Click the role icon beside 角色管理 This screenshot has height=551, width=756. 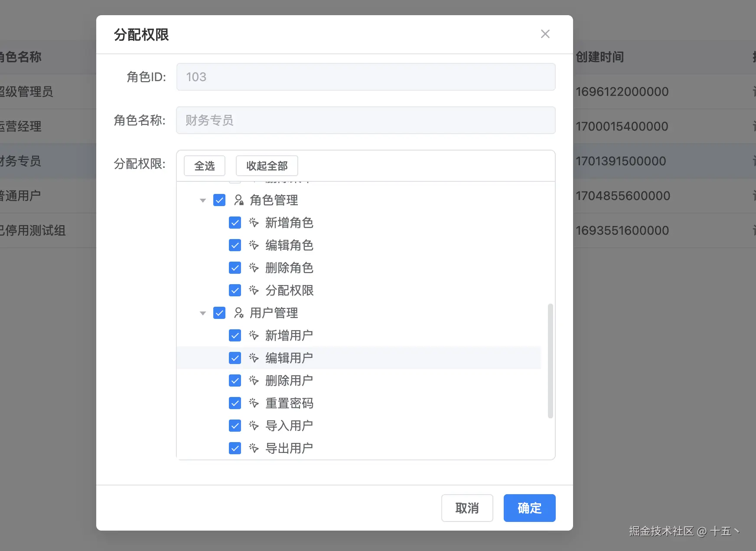coord(238,200)
